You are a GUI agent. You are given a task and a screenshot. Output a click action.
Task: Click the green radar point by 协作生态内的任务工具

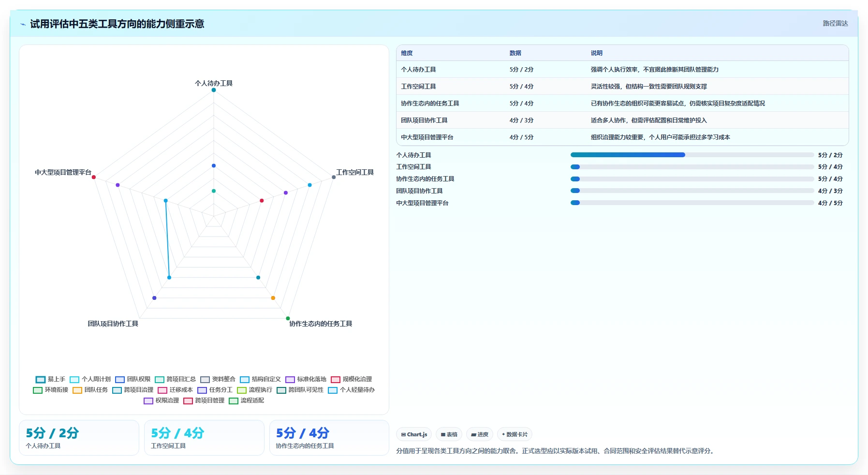pos(288,318)
